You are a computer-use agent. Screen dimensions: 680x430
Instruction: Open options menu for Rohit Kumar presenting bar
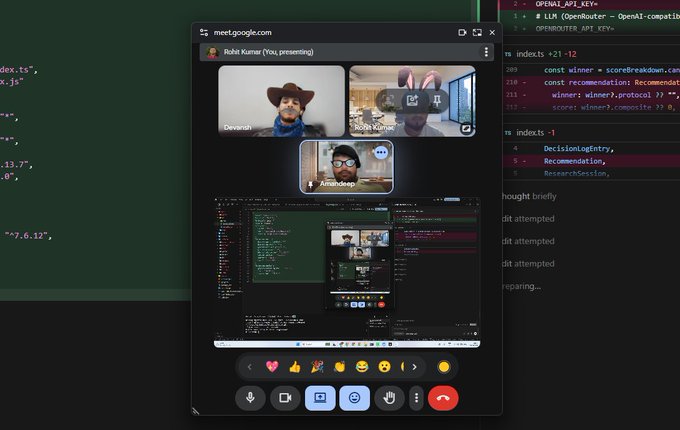[486, 52]
